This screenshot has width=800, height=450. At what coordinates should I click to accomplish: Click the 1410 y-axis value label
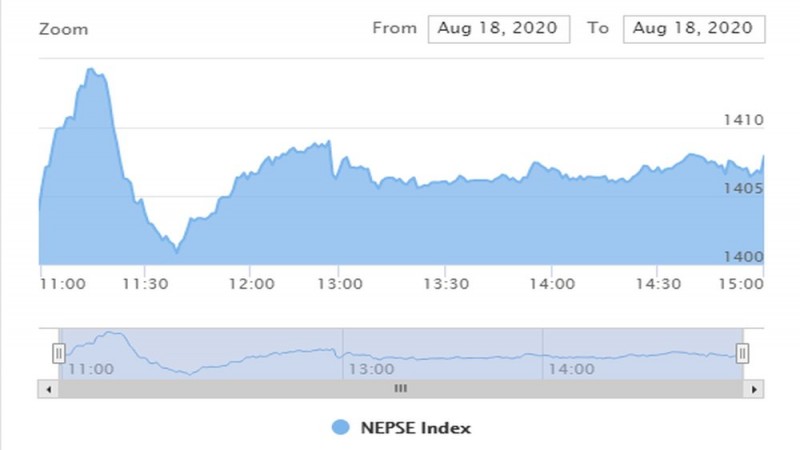click(x=744, y=120)
